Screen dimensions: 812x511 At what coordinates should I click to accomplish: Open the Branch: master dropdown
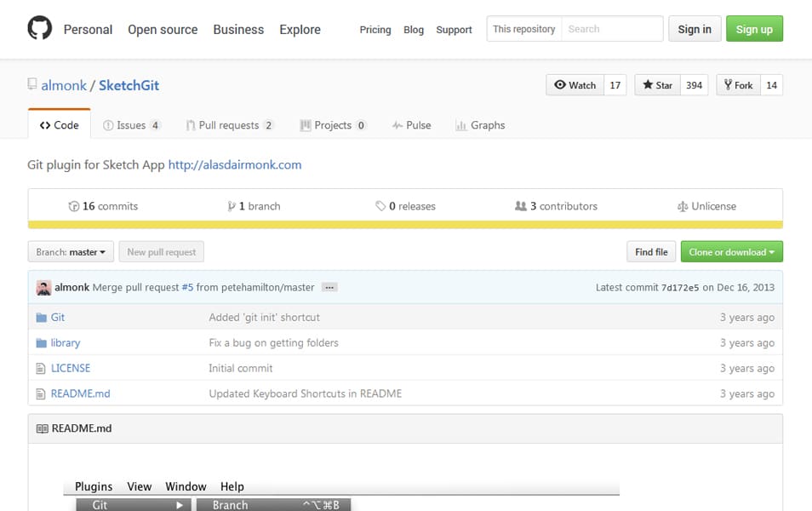[x=71, y=252]
